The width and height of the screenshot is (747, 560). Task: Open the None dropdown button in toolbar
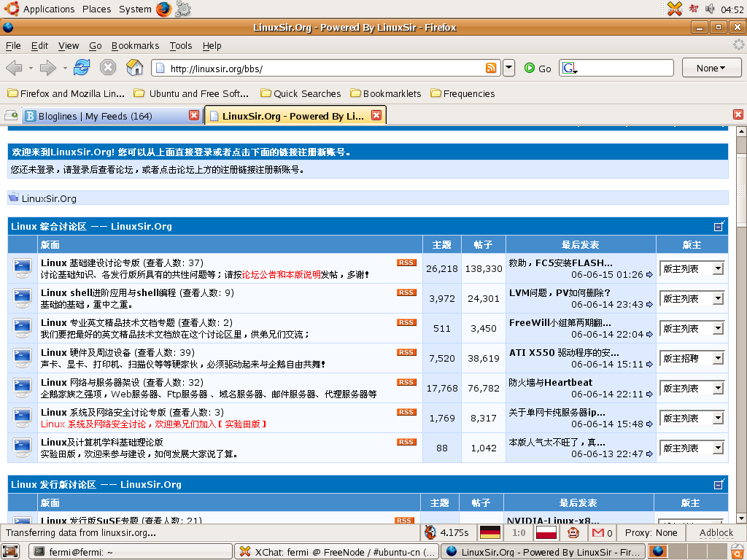pyautogui.click(x=711, y=68)
